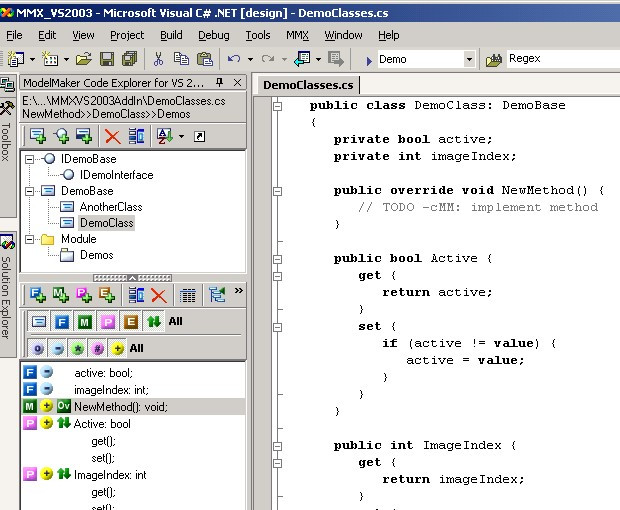Click the members grid view icon
The height and width of the screenshot is (510, 620).
coord(187,296)
